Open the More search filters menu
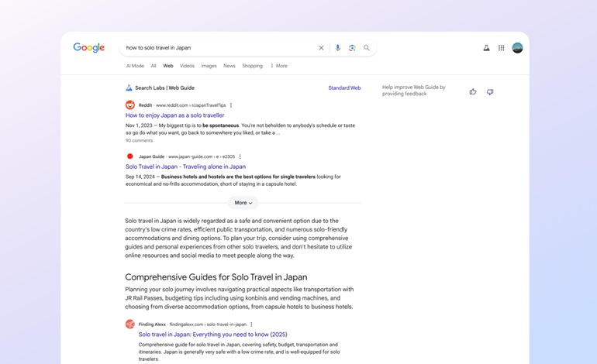The height and width of the screenshot is (364, 597). (279, 66)
